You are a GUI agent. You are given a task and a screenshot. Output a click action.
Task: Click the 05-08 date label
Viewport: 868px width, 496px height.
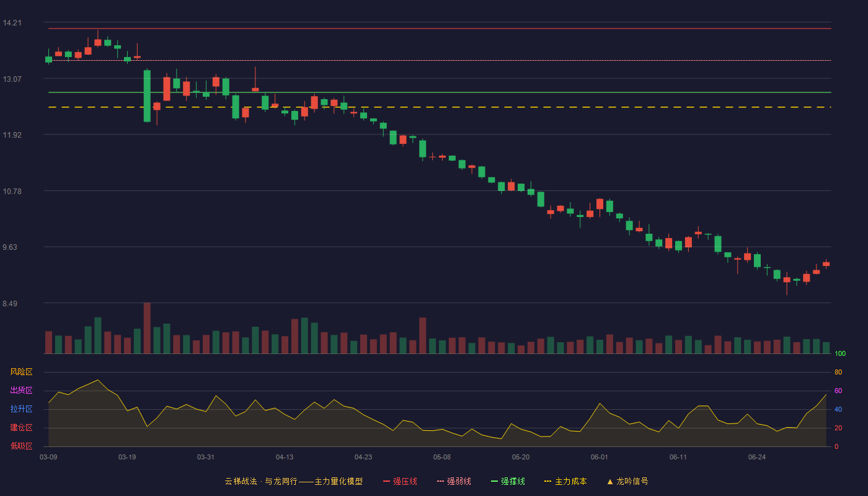(x=442, y=457)
